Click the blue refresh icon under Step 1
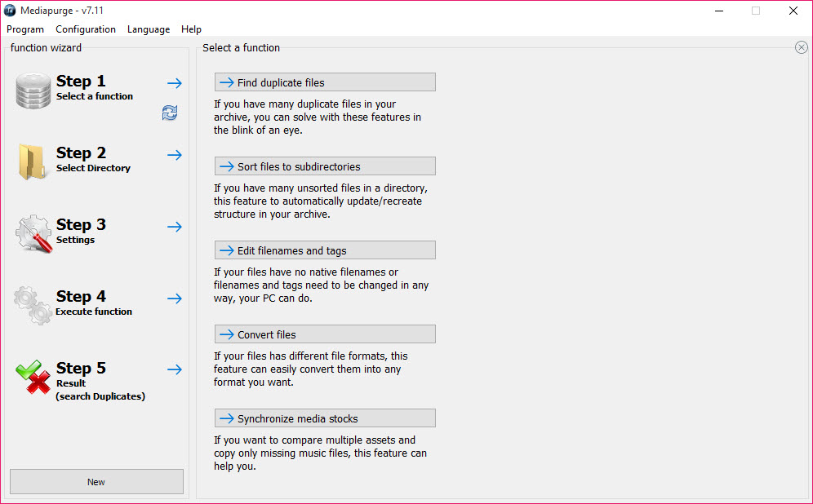 pos(170,113)
